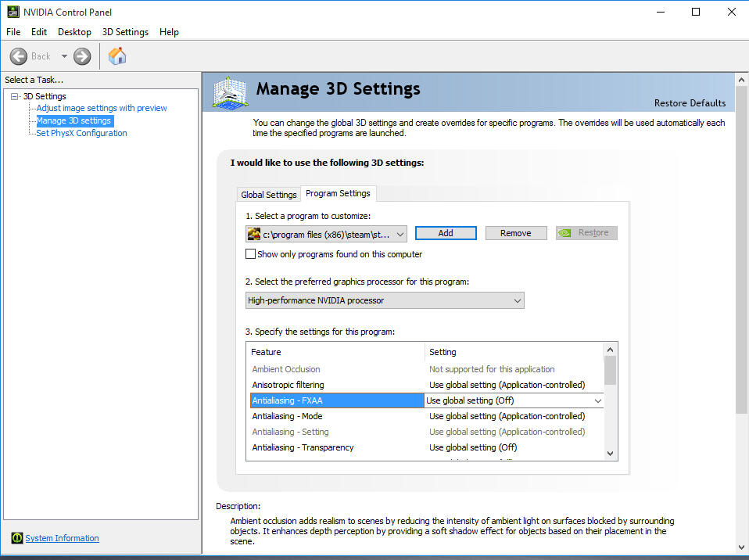Select Adjust image settings with preview
Image resolution: width=749 pixels, height=560 pixels.
tap(100, 108)
